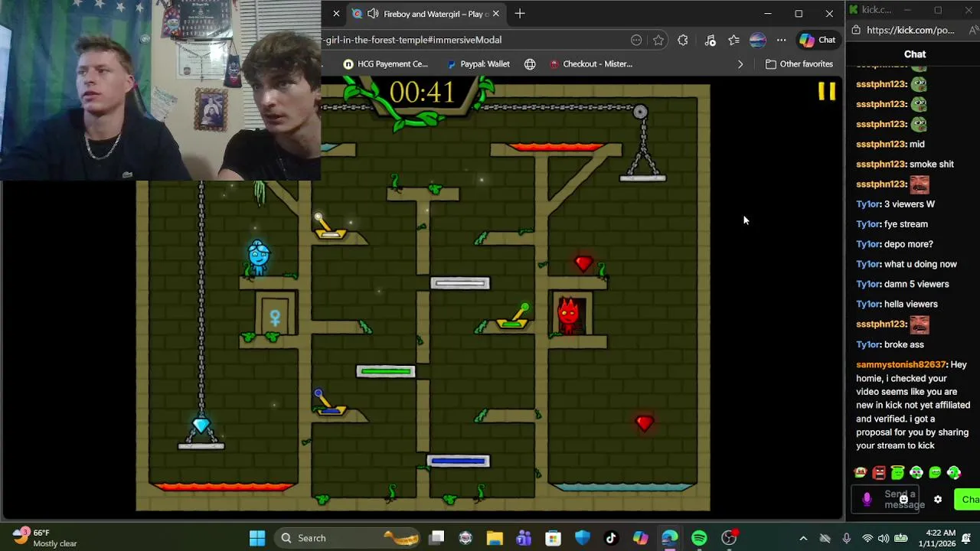Open the emoji picker smiley in chat input
The width and height of the screenshot is (980, 551).
[x=903, y=500]
